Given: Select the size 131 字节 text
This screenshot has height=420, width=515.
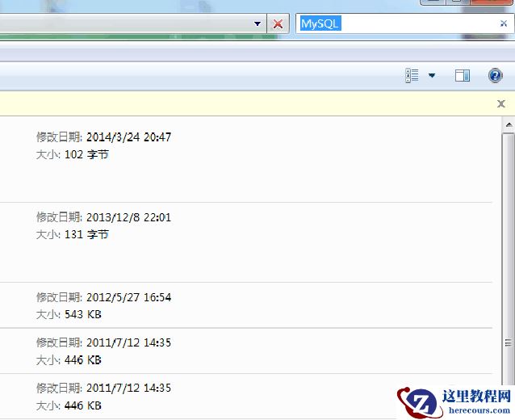Looking at the screenshot, I should coord(73,235).
